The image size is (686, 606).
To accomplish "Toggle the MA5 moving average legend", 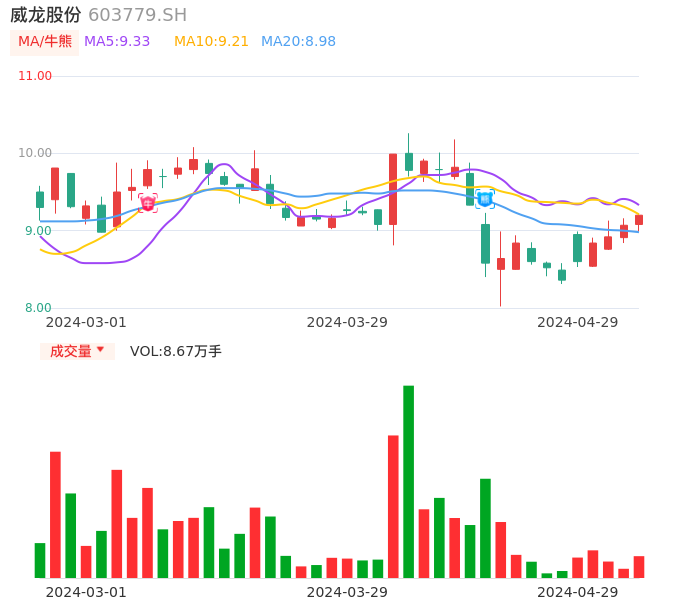I will click(117, 42).
